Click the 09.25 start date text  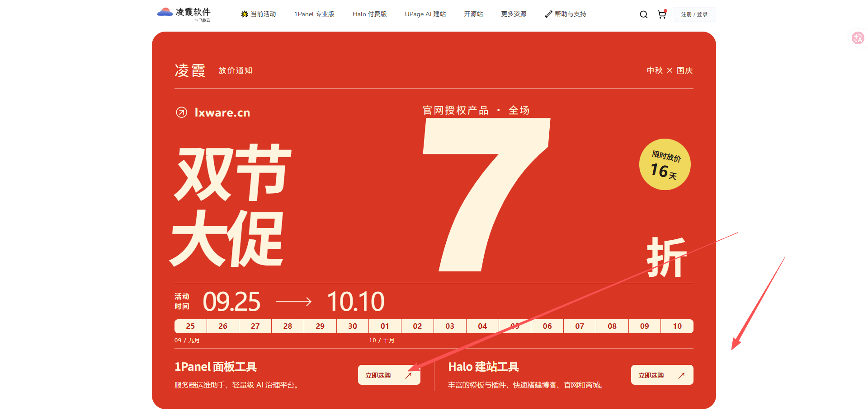coord(231,302)
